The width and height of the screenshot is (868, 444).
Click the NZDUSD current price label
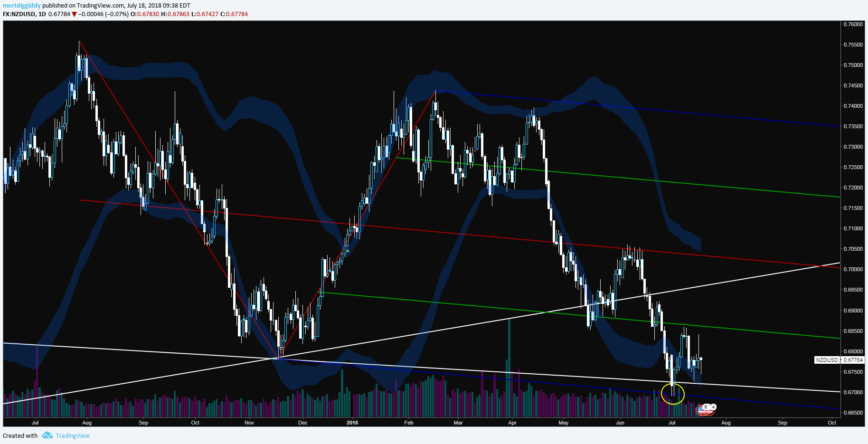point(840,360)
